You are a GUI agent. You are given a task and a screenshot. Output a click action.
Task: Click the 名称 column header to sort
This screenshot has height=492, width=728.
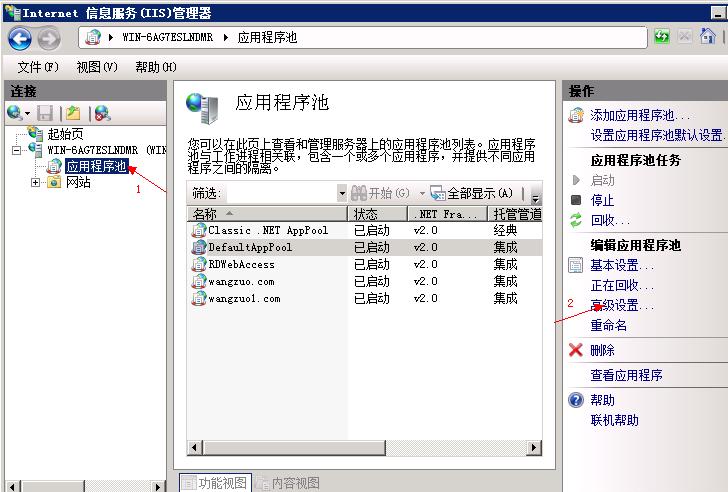266,214
